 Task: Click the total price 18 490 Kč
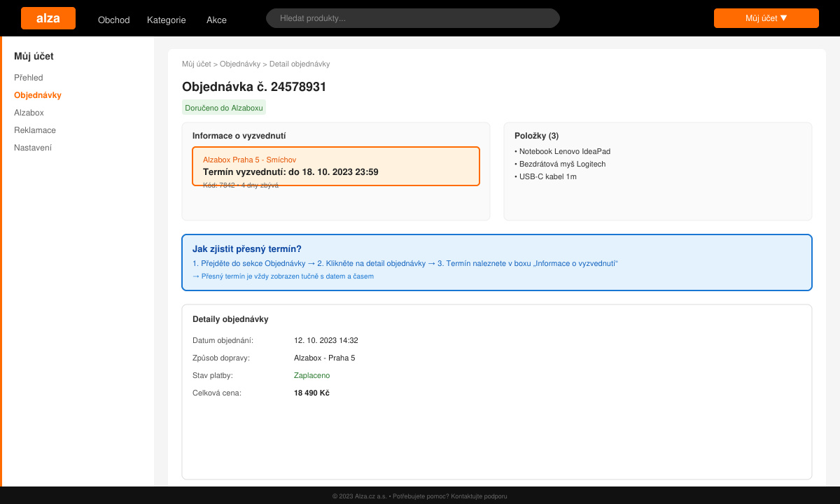click(x=311, y=393)
